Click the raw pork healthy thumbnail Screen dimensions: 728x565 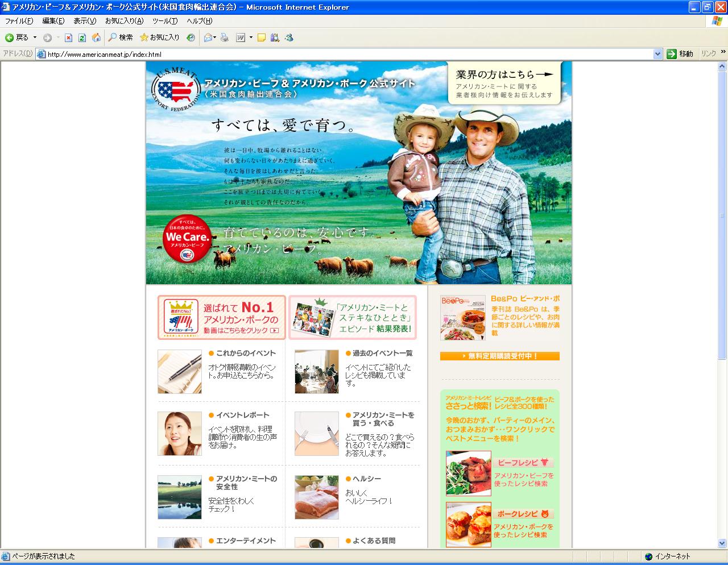pyautogui.click(x=317, y=497)
